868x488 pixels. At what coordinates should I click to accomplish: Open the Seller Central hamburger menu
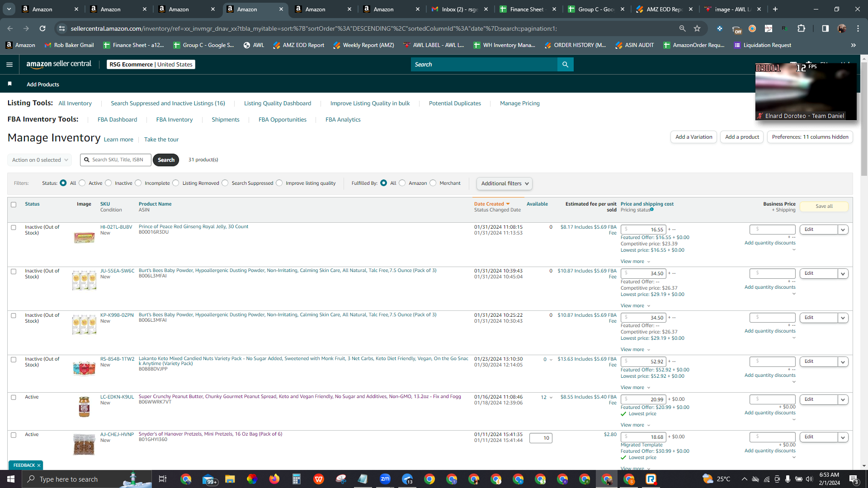[x=9, y=65]
